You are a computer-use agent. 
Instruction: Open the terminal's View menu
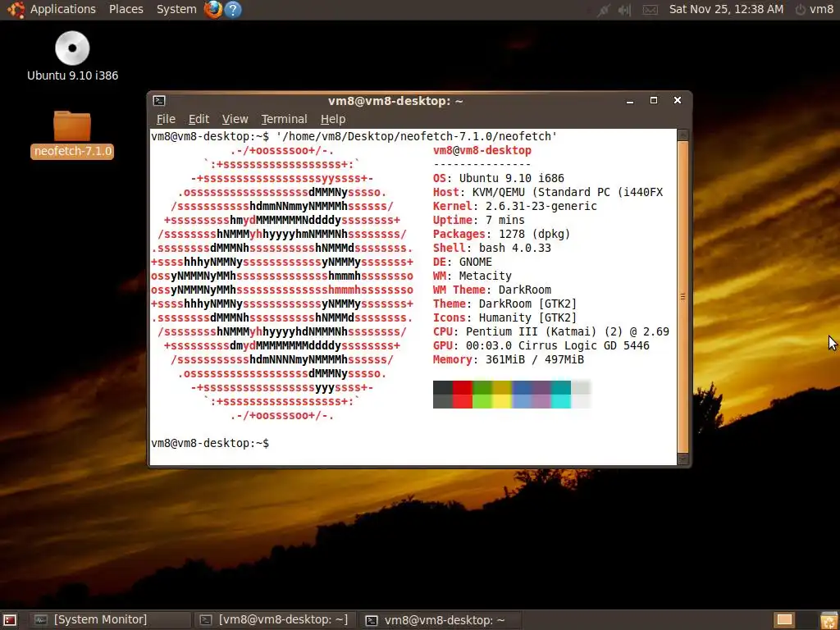tap(235, 119)
